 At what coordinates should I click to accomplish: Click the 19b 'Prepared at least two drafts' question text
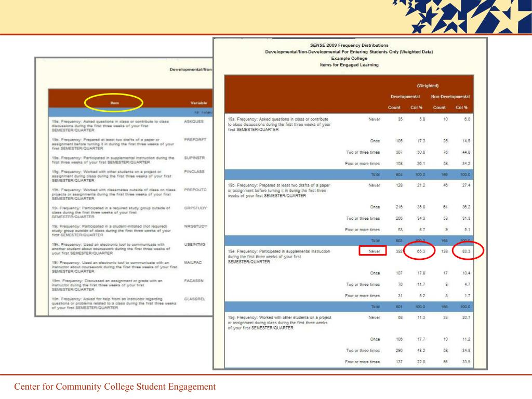pos(279,191)
